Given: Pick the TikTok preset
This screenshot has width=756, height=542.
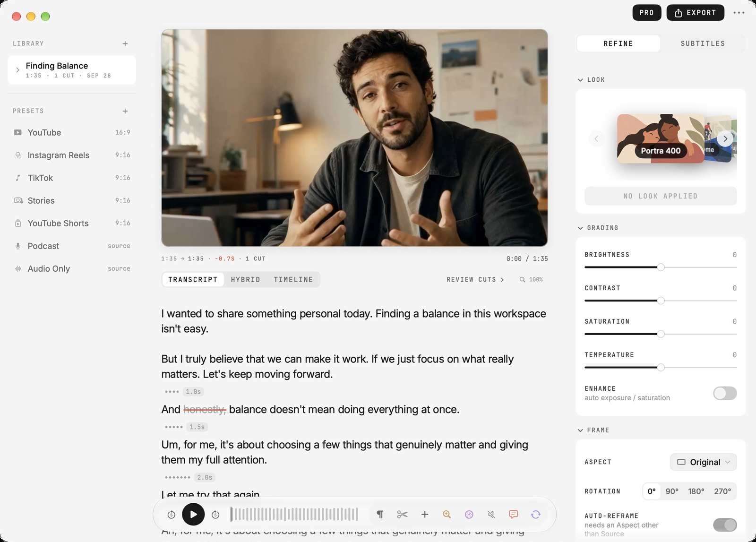Looking at the screenshot, I should (x=72, y=178).
